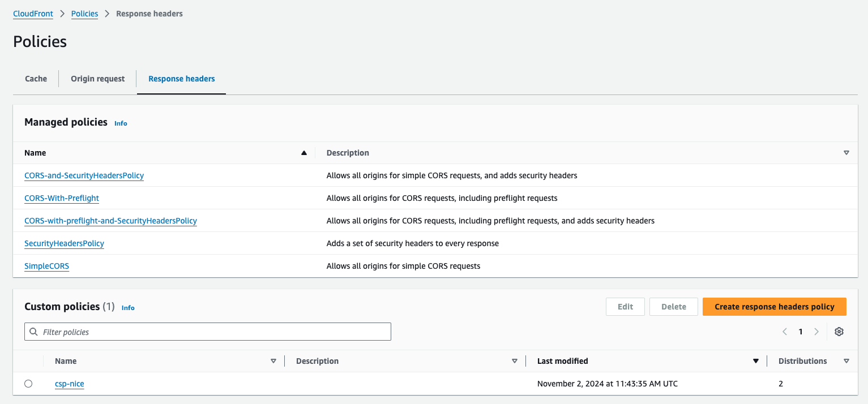
Task: Go to previous page of custom policies
Action: [x=785, y=332]
